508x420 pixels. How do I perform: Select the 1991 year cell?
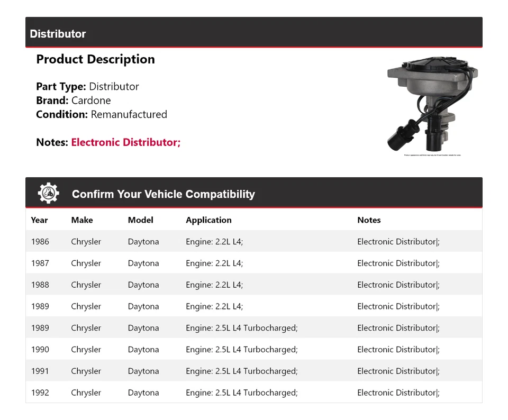click(40, 371)
